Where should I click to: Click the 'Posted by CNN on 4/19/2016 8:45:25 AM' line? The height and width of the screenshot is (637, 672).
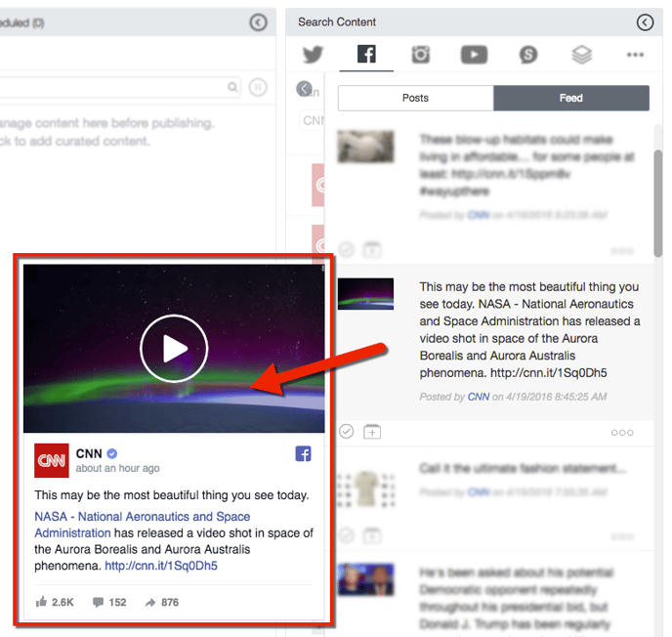tap(513, 397)
